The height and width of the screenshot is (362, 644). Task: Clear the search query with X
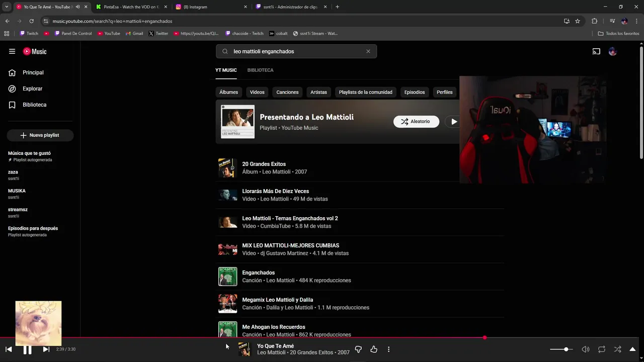368,51
